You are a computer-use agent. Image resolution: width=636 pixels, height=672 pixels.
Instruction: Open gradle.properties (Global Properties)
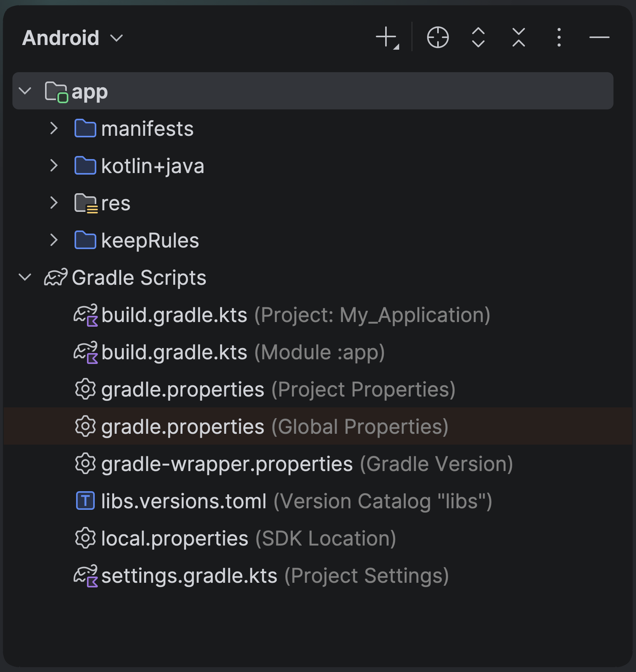(x=275, y=427)
